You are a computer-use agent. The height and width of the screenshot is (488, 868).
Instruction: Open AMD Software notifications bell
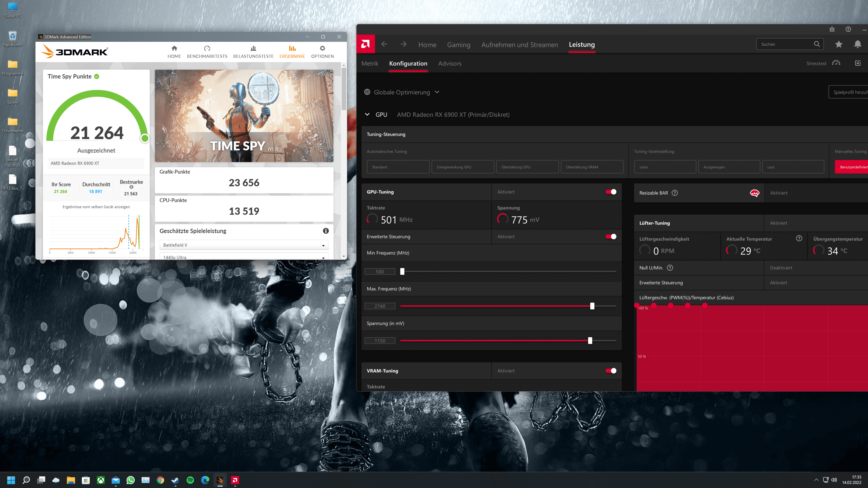coord(858,44)
